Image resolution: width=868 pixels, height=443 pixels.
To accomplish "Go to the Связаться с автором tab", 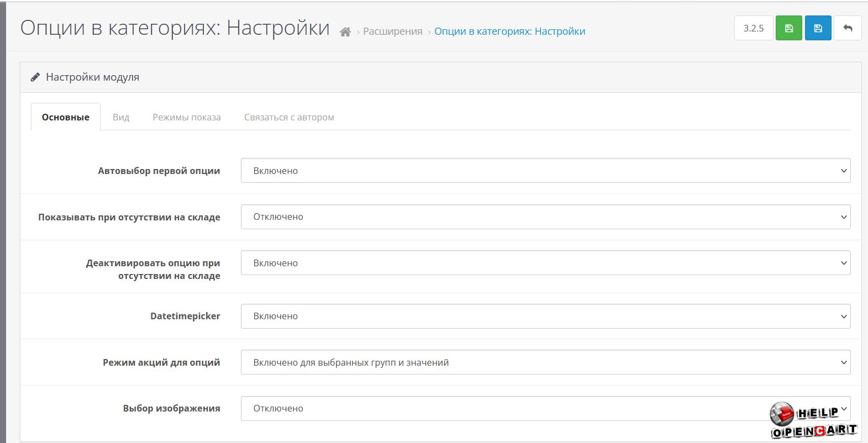I will (289, 117).
